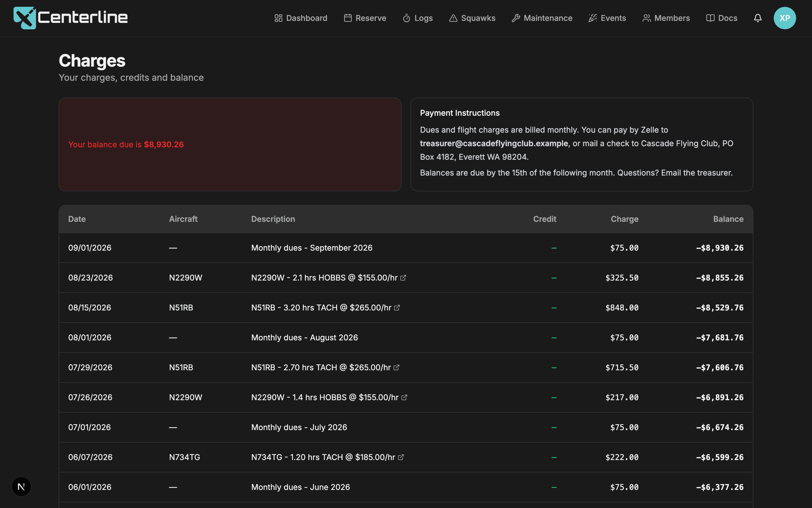Image resolution: width=812 pixels, height=508 pixels.
Task: Click 'N51RB - 2.70 hrs TACH @ $265.00/hr'
Action: [321, 367]
